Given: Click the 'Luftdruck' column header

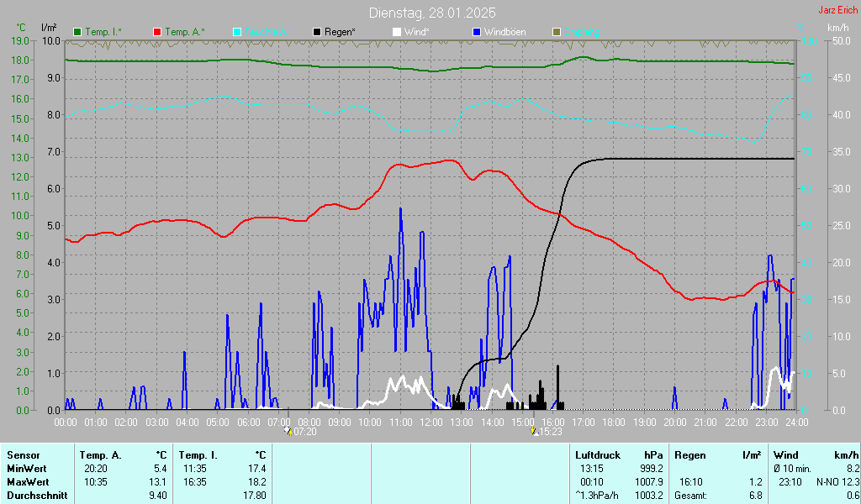Looking at the screenshot, I should pyautogui.click(x=598, y=455).
